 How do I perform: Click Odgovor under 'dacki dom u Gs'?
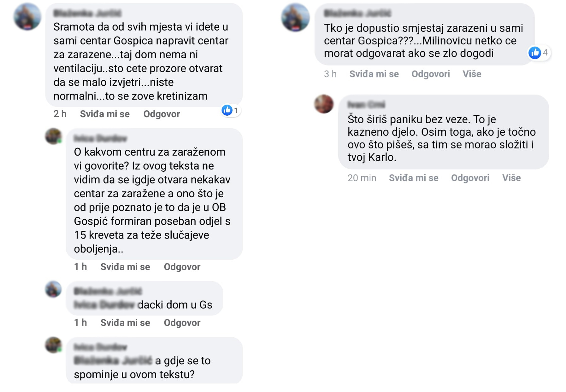click(182, 323)
